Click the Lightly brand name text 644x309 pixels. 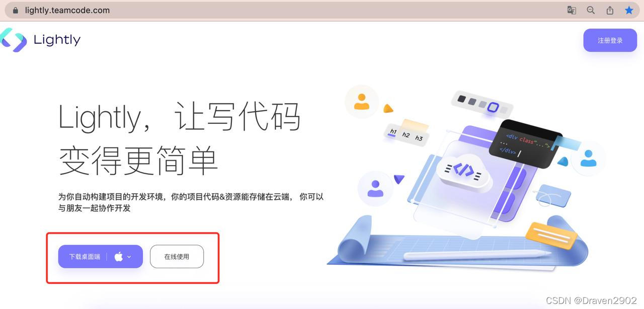[x=57, y=40]
